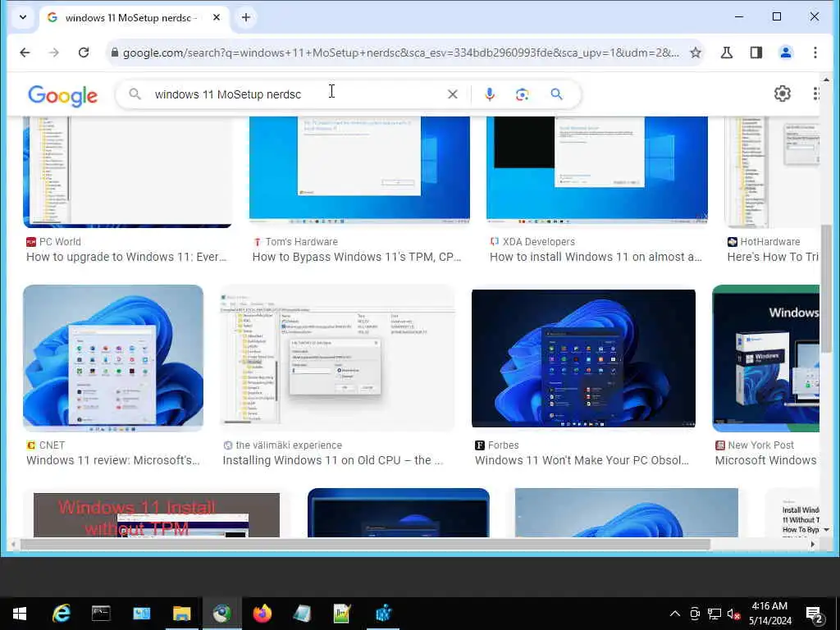Screen dimensions: 840x630
Task: Open the Chrome tab search dropdown arrow
Action: pyautogui.click(x=22, y=17)
